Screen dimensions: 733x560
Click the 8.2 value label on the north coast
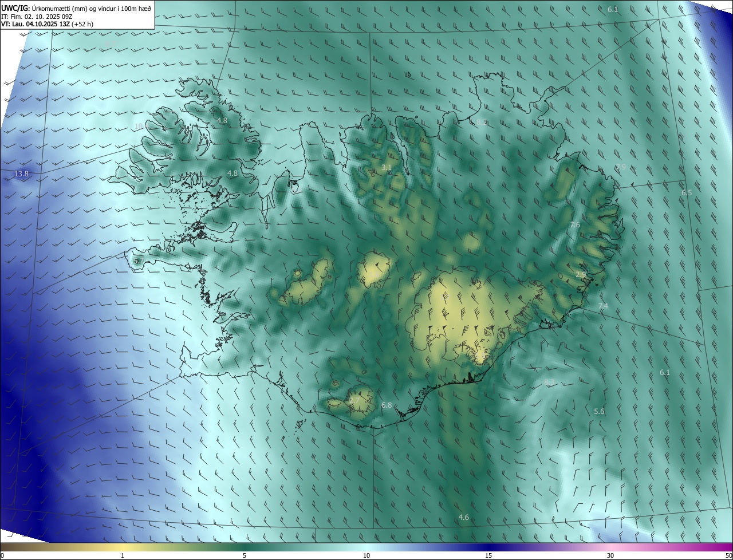tap(482, 122)
